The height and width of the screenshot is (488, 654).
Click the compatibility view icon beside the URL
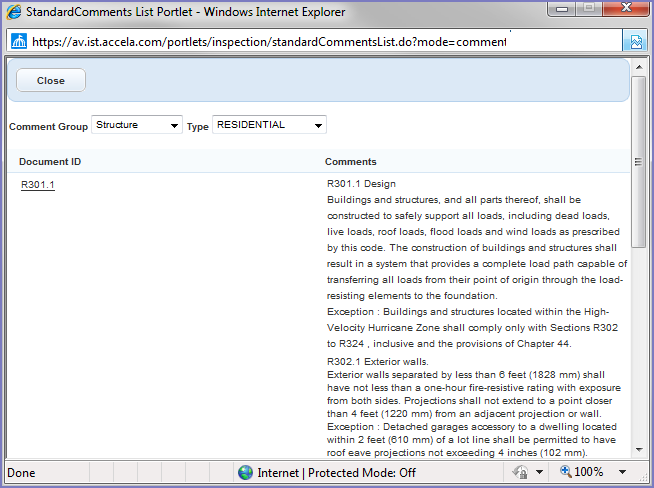(x=635, y=42)
